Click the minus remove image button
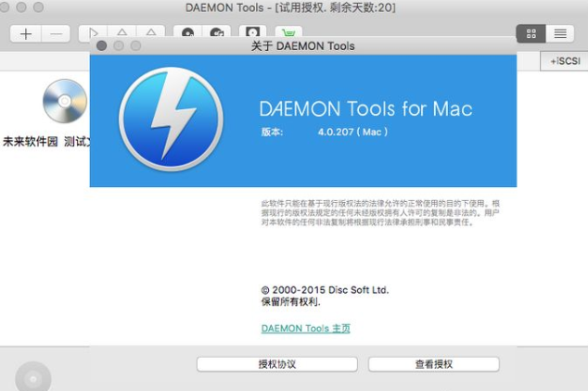 (56, 34)
